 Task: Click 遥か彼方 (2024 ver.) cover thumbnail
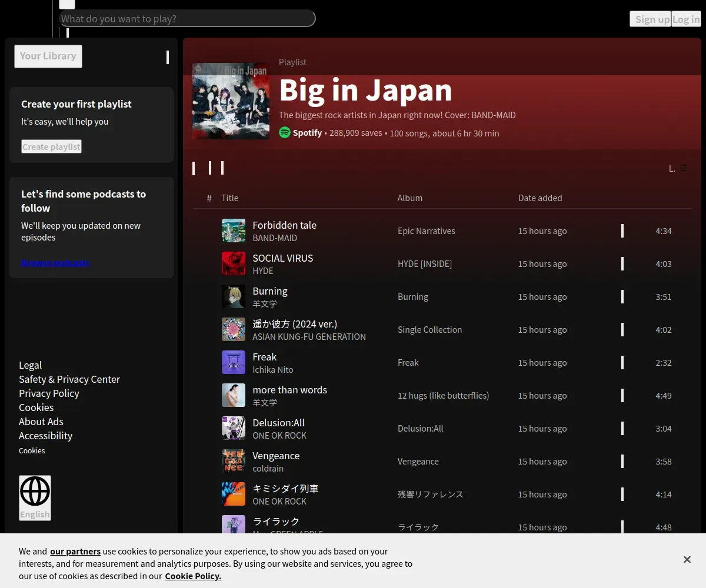pyautogui.click(x=234, y=329)
